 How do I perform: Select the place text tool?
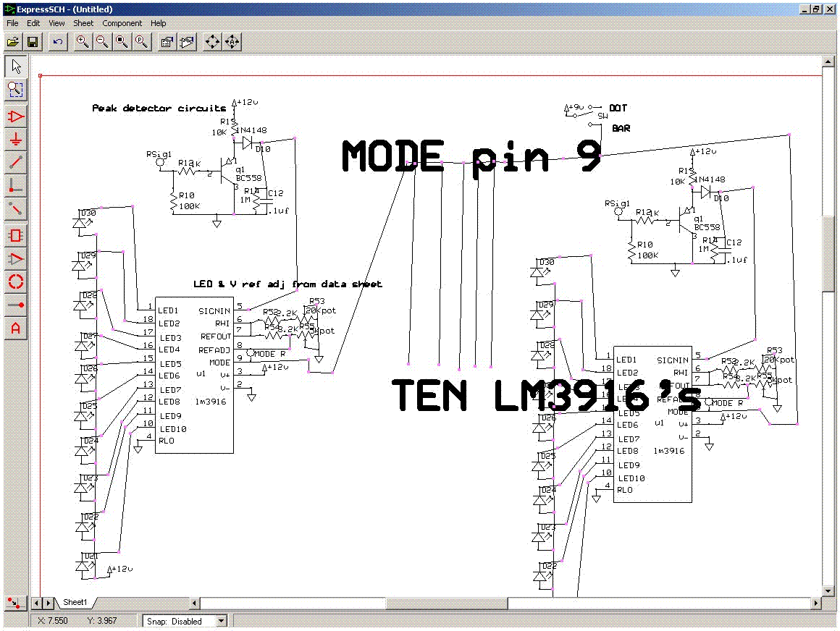tap(15, 328)
